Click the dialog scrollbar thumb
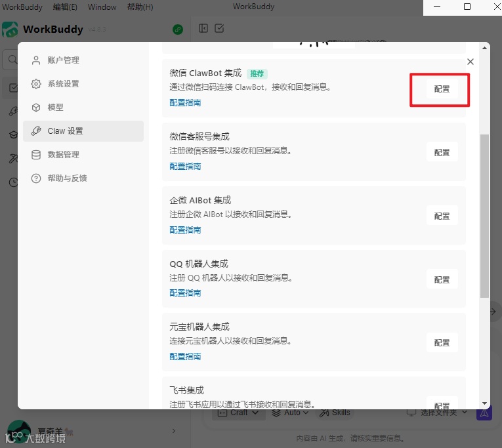Screen dimensions: 502x448 (484, 216)
